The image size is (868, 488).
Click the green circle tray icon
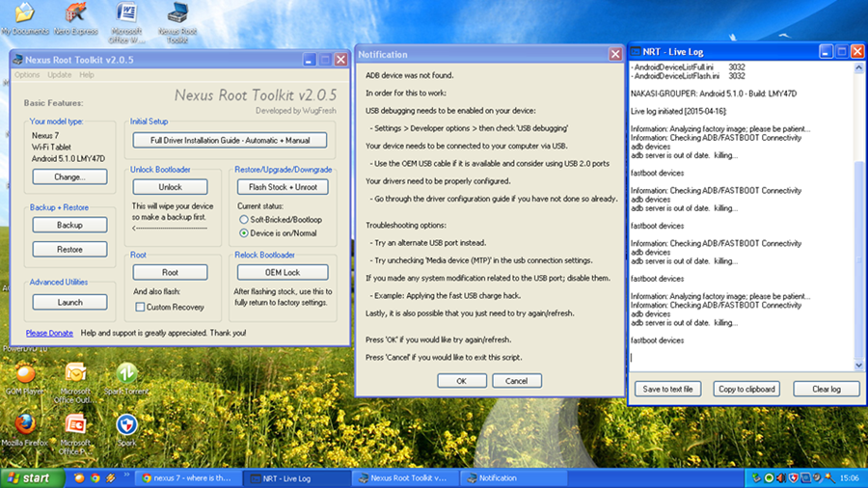click(x=769, y=478)
